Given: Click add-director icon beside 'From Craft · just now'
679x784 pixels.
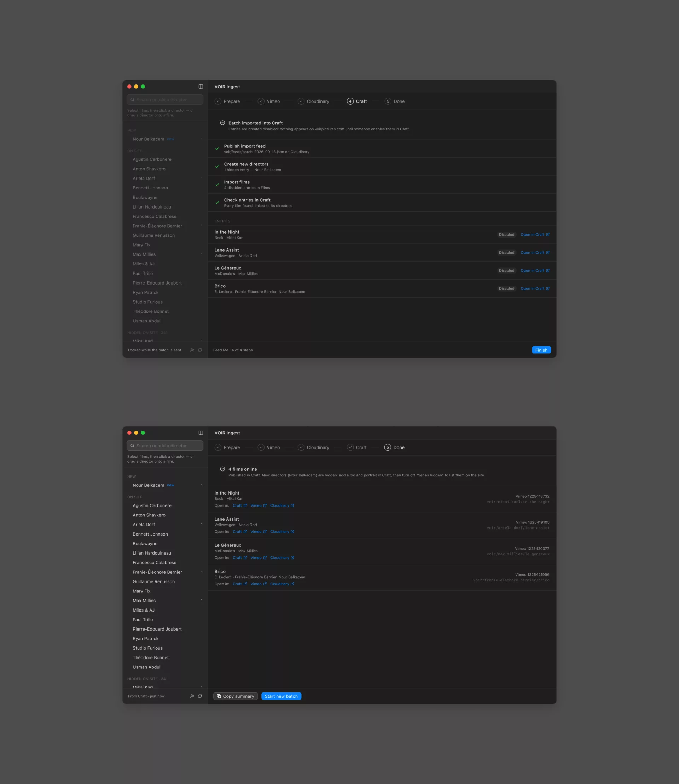Looking at the screenshot, I should click(192, 696).
